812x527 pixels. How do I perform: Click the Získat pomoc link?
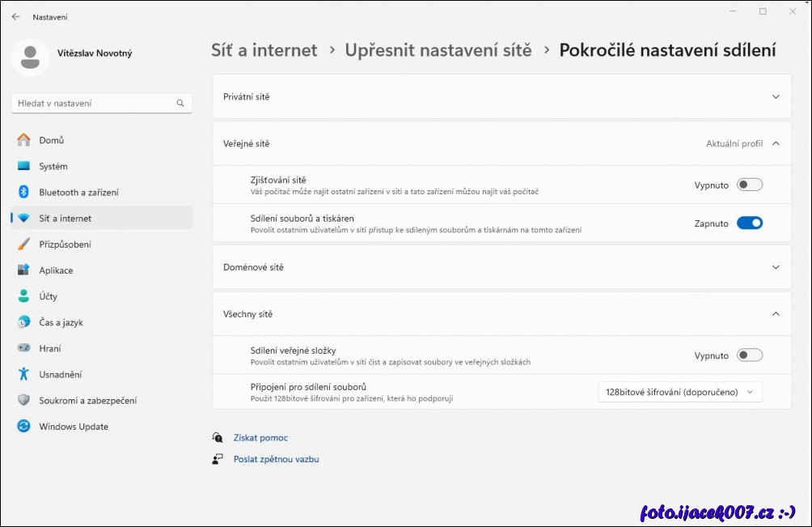click(260, 437)
